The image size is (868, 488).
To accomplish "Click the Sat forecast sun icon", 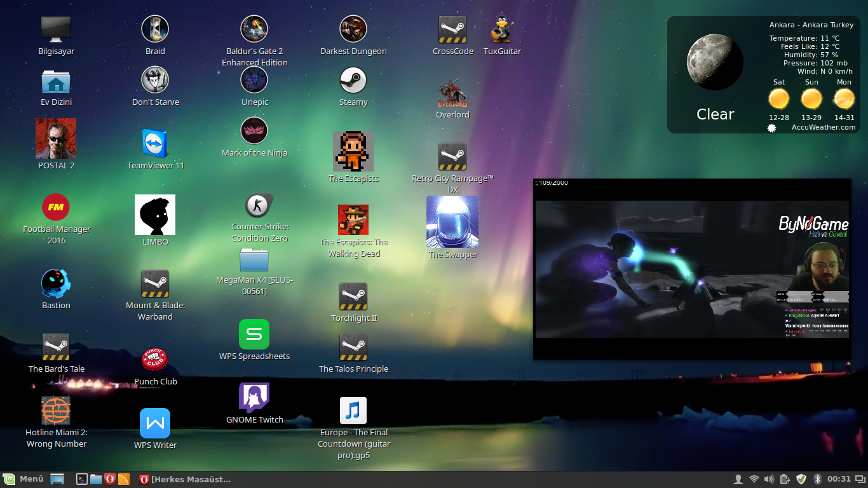I will (x=778, y=99).
